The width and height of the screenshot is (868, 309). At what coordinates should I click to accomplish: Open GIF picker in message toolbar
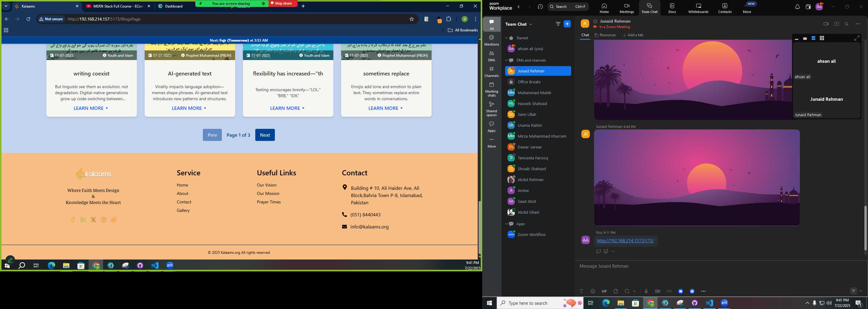[x=604, y=291]
